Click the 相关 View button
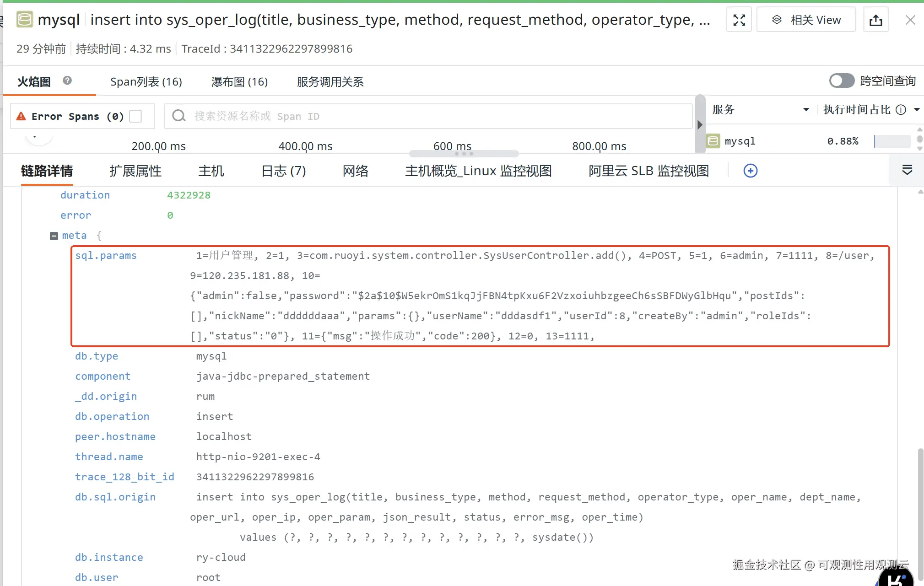924x586 pixels. coord(806,20)
